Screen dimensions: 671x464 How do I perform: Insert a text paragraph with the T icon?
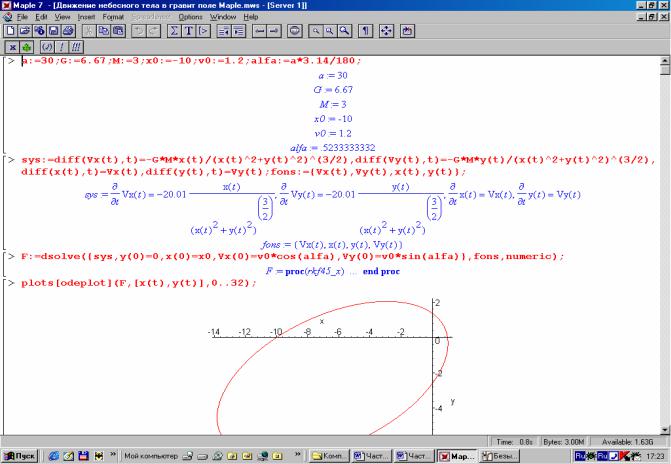(188, 31)
